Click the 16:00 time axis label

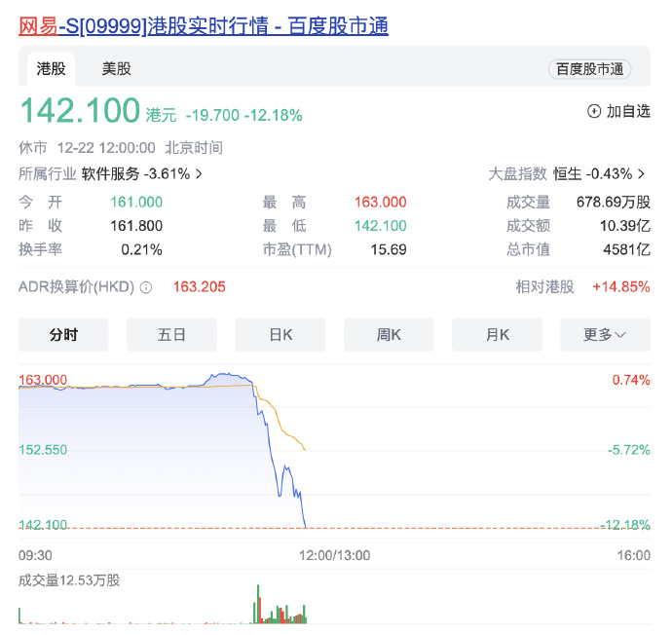633,555
